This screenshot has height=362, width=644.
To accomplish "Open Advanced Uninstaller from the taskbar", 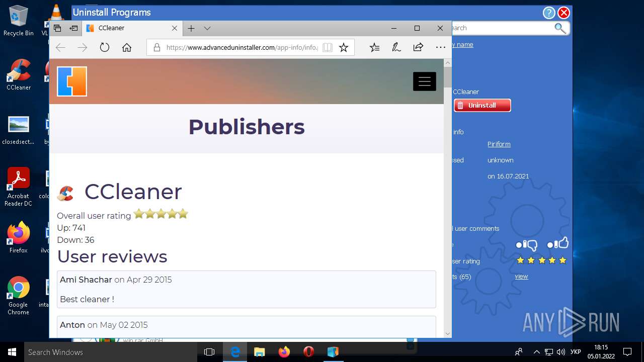I will tap(333, 352).
